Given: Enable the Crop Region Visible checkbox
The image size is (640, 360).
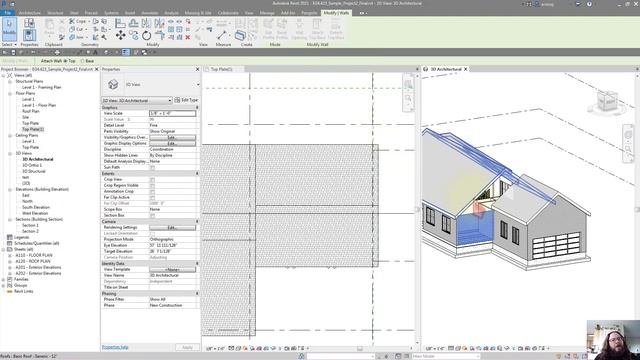Looking at the screenshot, I should 152,186.
